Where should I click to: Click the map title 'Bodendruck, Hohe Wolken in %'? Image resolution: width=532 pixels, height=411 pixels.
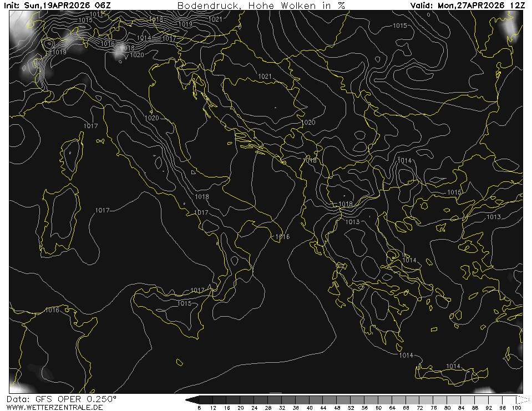coord(261,5)
